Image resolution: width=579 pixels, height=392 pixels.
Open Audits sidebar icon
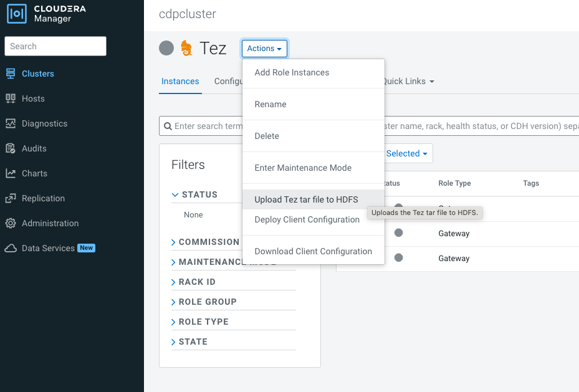(x=11, y=148)
